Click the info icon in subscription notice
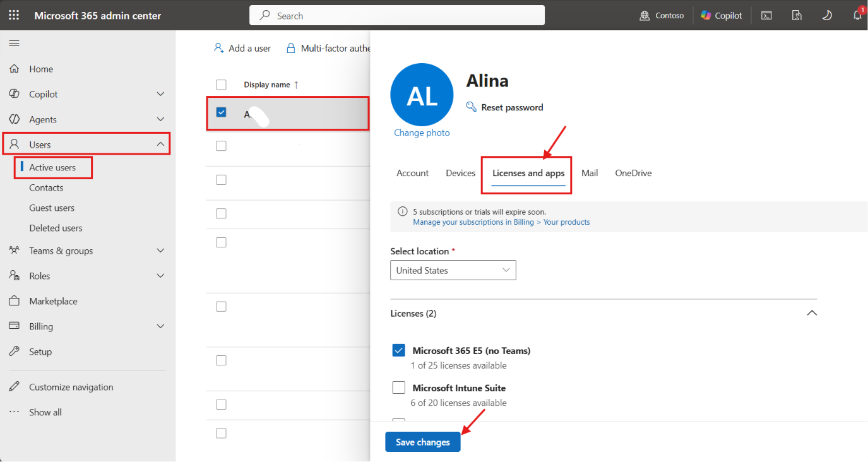 pyautogui.click(x=403, y=211)
